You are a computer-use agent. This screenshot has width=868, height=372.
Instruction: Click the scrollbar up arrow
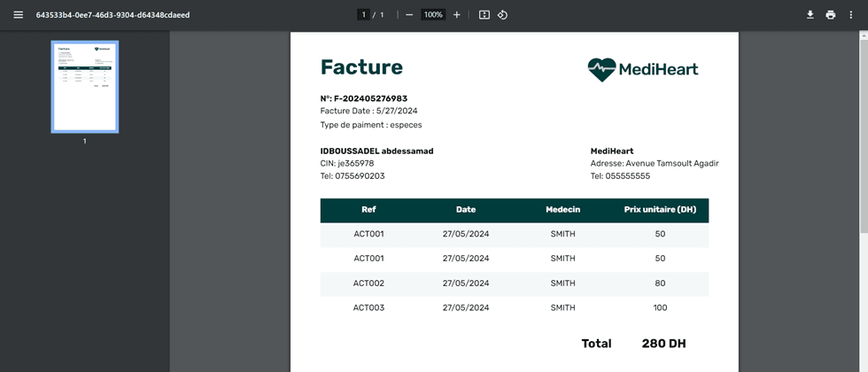(x=864, y=35)
